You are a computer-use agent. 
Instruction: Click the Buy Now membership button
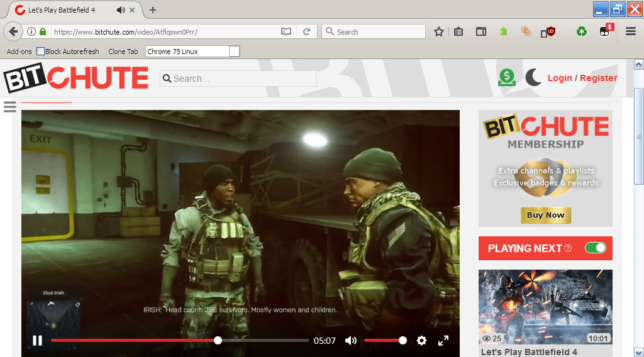click(x=546, y=215)
